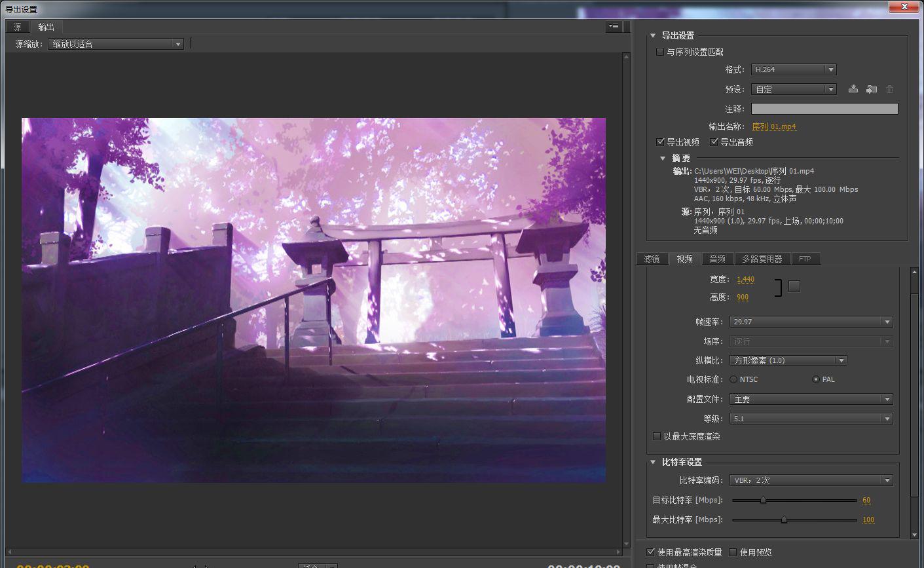Open the preview panel flyout menu icon
The image size is (924, 568).
[x=614, y=27]
